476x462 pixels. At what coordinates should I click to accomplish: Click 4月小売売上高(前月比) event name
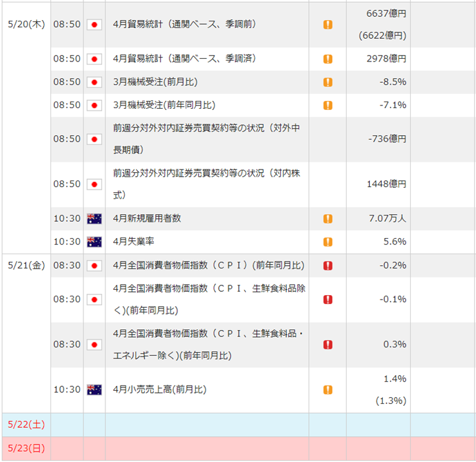160,390
